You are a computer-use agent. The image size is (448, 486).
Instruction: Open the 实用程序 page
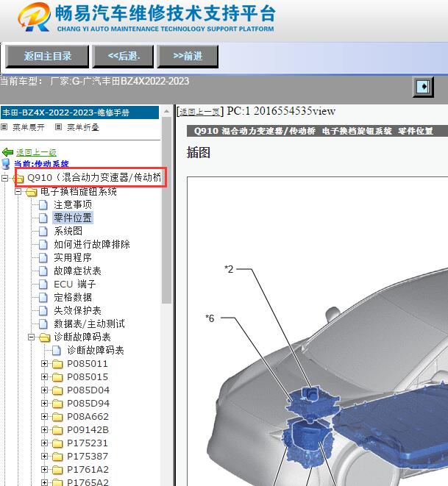(x=73, y=257)
